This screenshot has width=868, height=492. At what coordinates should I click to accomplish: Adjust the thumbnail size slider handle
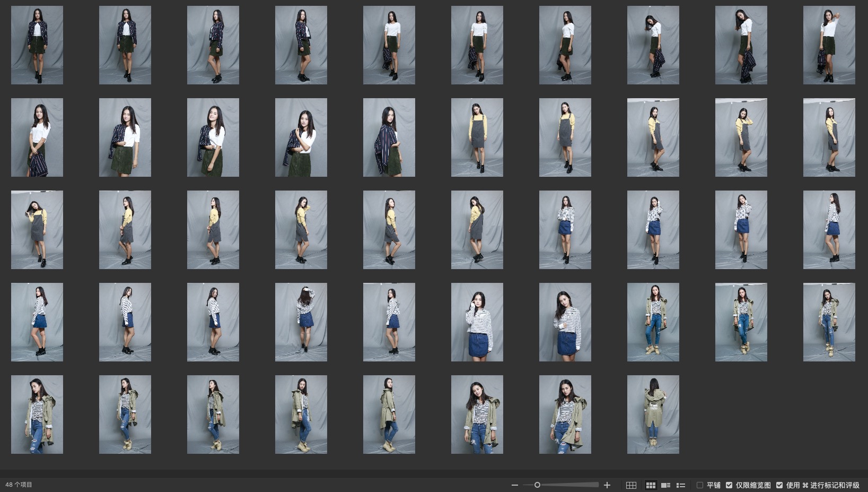537,485
